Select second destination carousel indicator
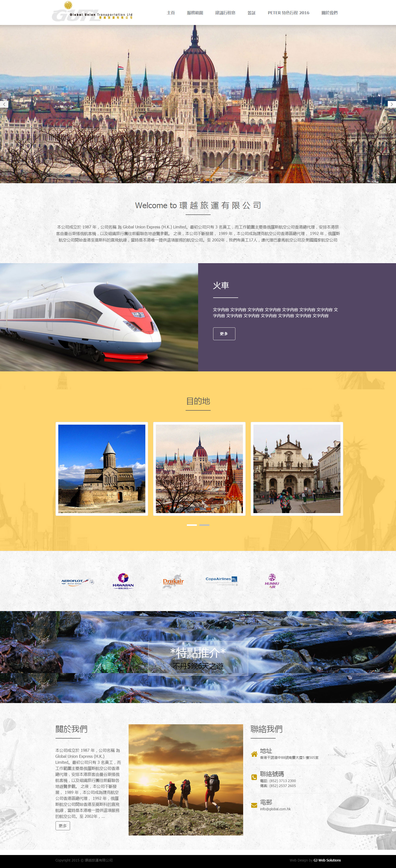The width and height of the screenshot is (396, 868). coord(204,525)
